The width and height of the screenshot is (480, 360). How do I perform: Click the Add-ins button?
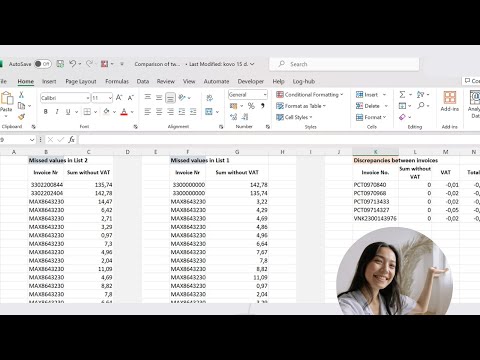coord(450,101)
